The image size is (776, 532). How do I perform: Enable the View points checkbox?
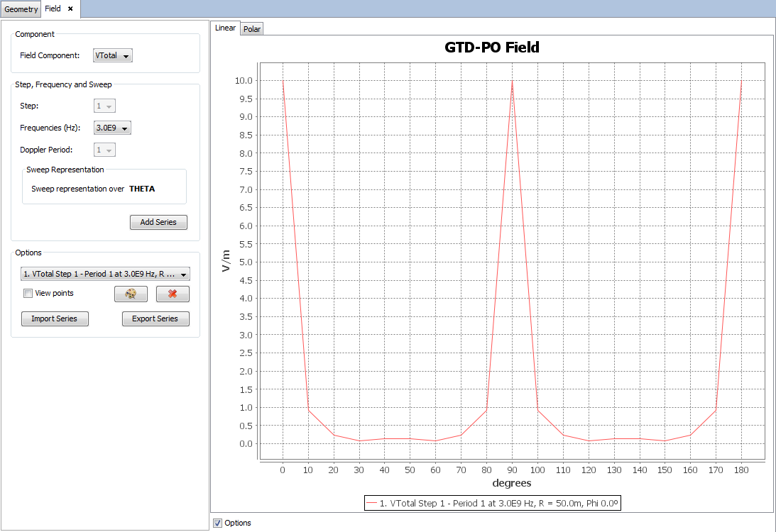coord(28,294)
